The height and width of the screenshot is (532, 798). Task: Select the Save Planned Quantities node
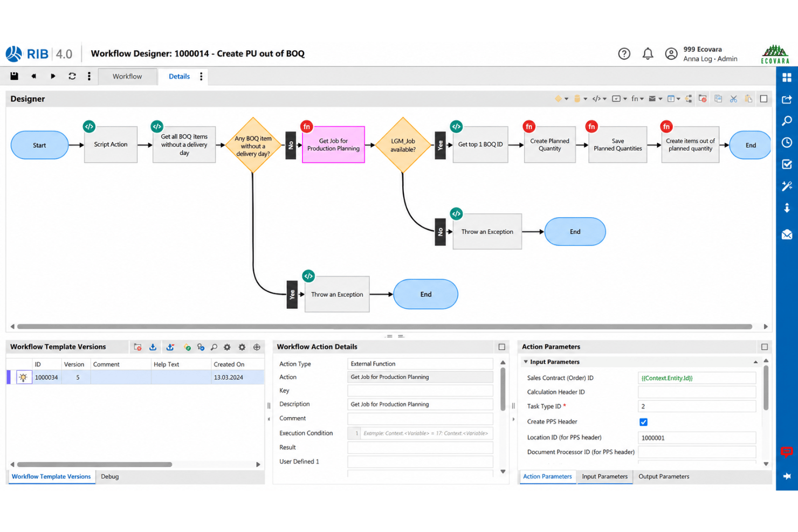618,144
